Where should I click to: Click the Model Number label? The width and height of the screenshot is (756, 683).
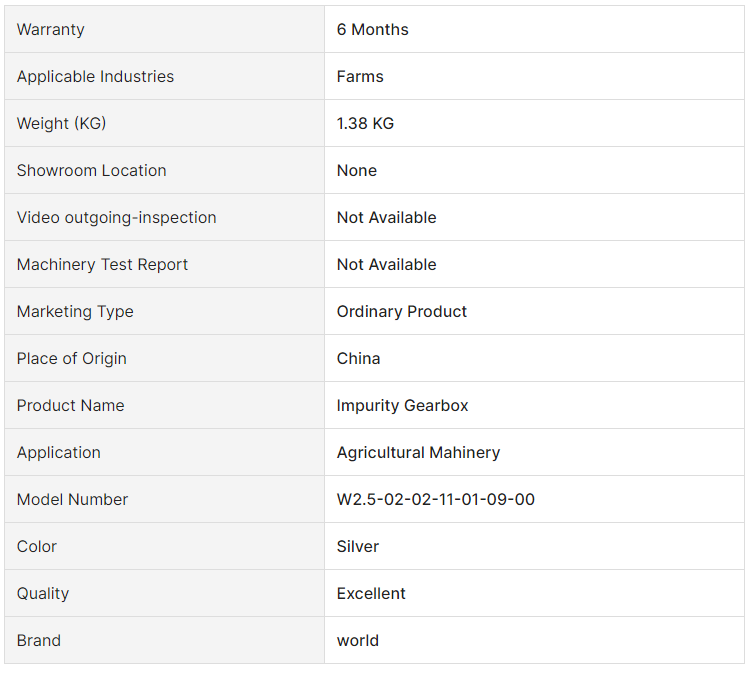(x=72, y=500)
